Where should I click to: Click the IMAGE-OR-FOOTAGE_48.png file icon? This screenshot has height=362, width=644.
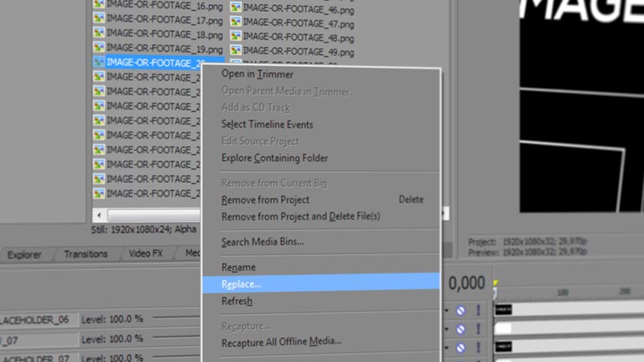click(236, 36)
